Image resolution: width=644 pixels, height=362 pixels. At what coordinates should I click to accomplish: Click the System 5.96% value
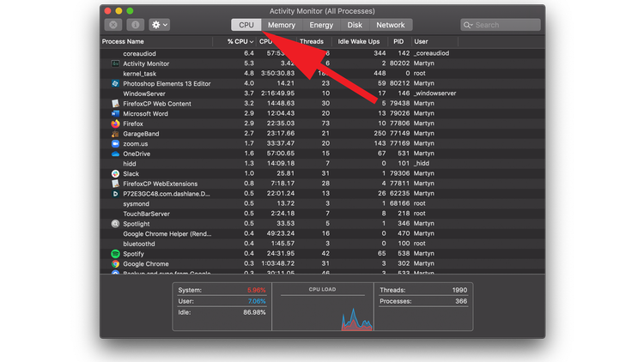pos(256,290)
